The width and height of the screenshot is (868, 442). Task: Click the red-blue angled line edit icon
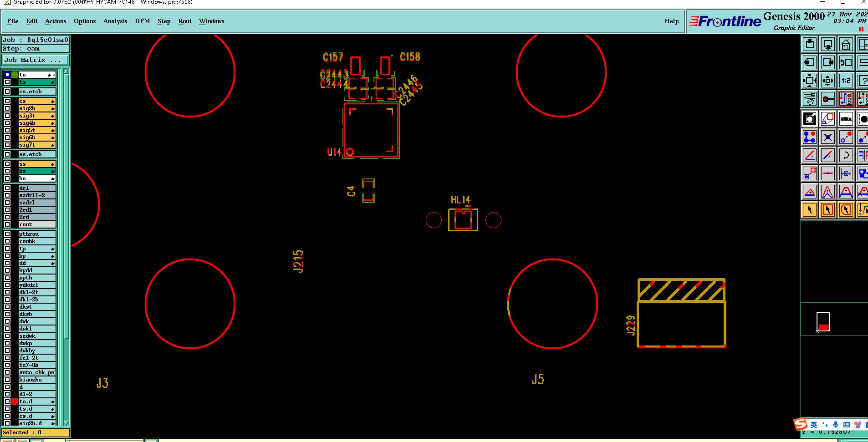coord(810,155)
